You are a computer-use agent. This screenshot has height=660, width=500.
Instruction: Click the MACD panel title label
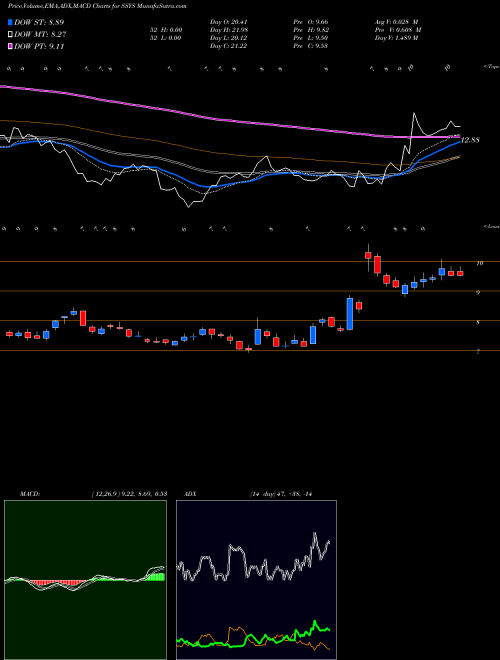pyautogui.click(x=30, y=494)
